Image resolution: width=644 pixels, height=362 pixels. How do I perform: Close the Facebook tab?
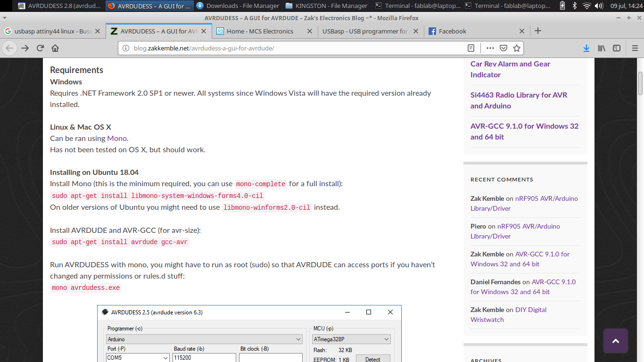point(522,31)
